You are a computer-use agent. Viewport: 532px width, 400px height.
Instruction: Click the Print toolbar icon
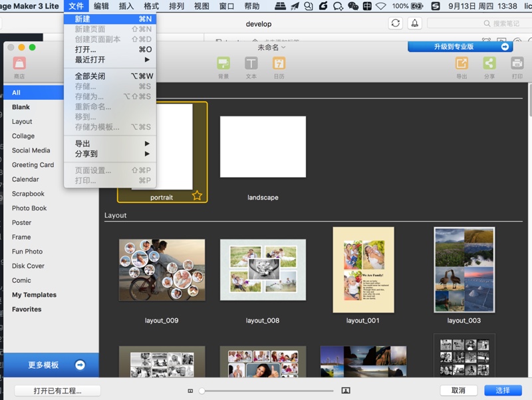(x=517, y=63)
